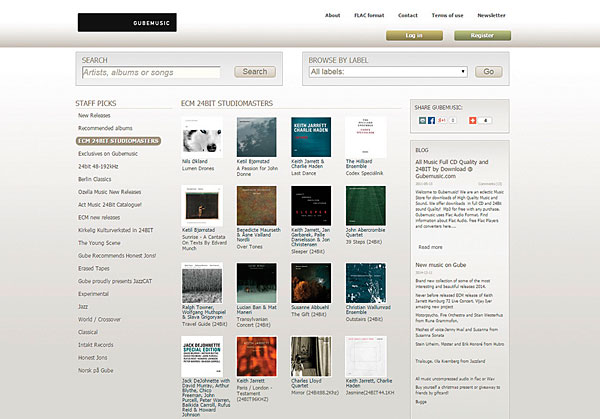This screenshot has width=600, height=419.
Task: Open the Jazz category
Action: coord(83,307)
